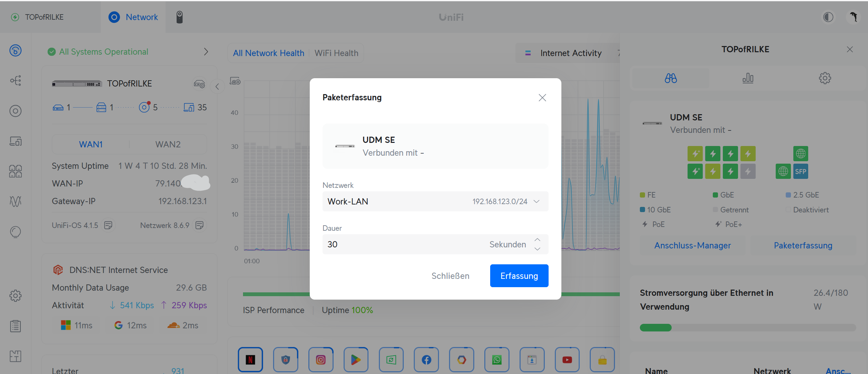Select the WhatsApp app icon
Screen dimensions: 868x374
497,360
